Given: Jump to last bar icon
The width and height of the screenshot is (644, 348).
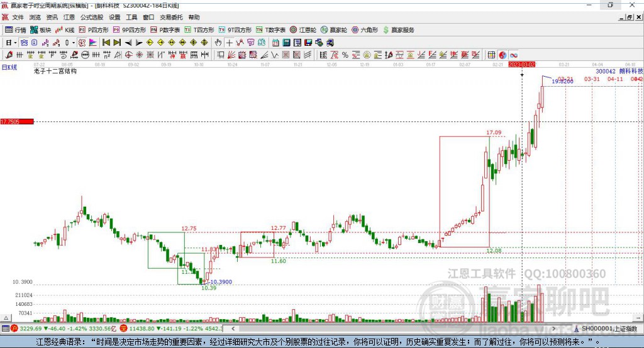Looking at the screenshot, I should [117, 43].
